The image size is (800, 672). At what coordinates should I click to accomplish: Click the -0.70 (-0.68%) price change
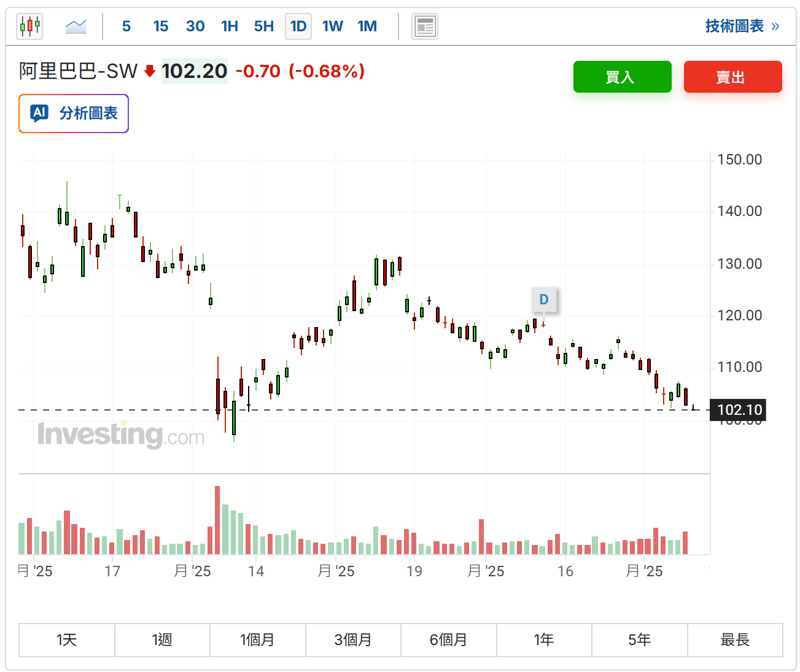click(x=300, y=71)
